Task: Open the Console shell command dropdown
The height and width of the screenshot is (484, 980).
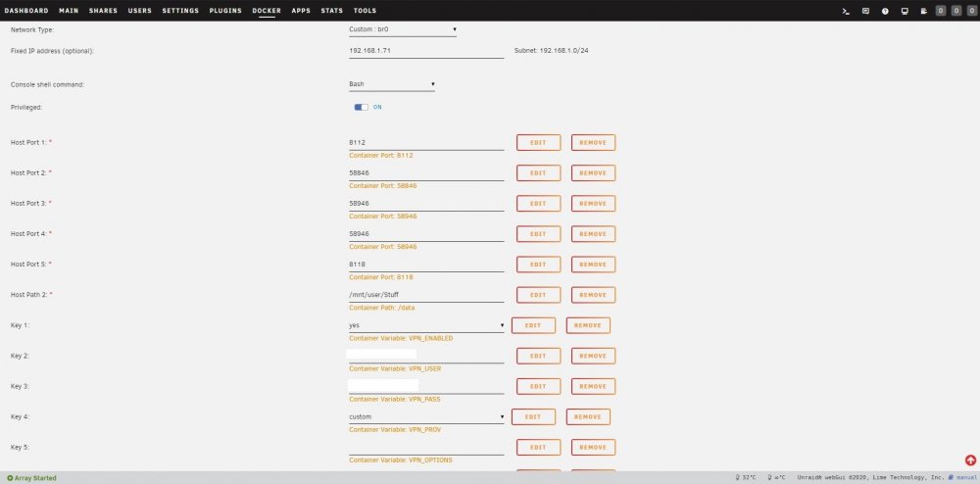Action: [x=392, y=84]
